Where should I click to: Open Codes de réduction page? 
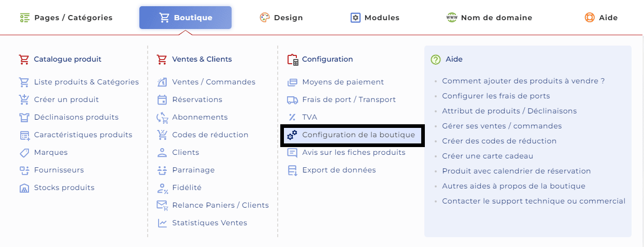click(210, 135)
